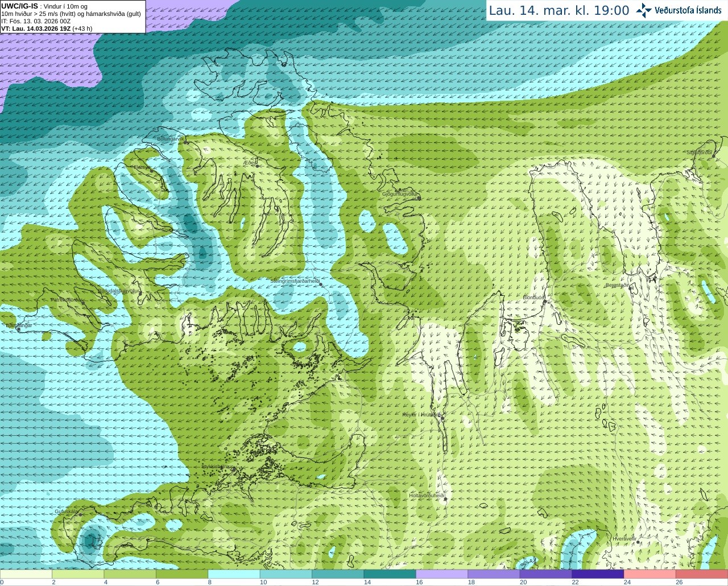Click the 16–18 m/s lavender legend swatch

point(442,574)
